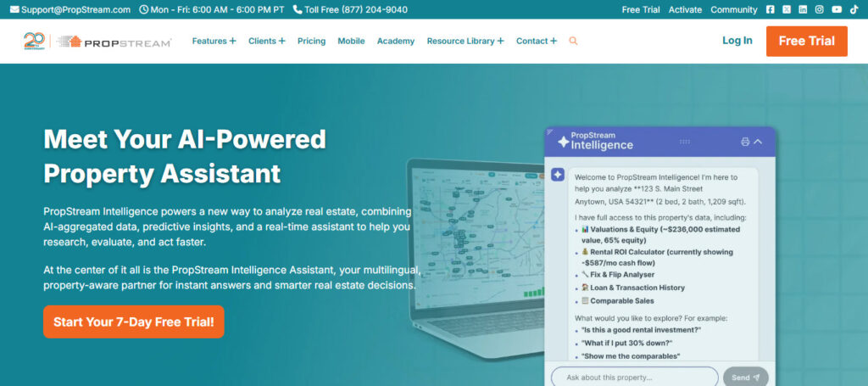Expand the Features menu

point(214,41)
